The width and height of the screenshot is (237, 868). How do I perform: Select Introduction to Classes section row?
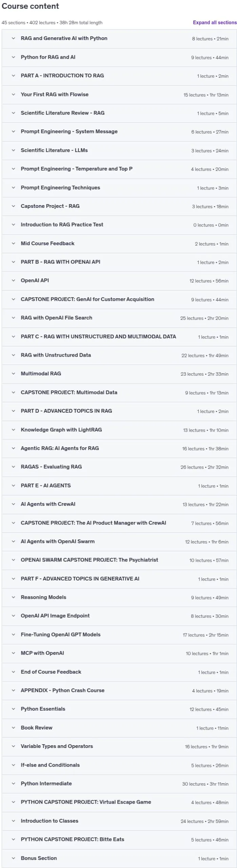click(x=119, y=821)
